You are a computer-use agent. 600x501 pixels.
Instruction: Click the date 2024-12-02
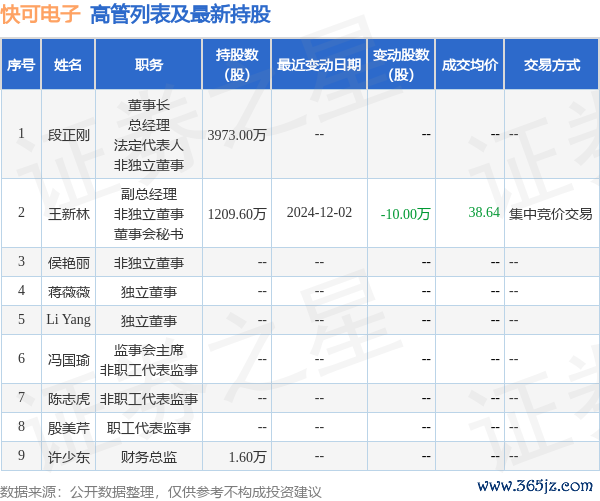pos(319,212)
